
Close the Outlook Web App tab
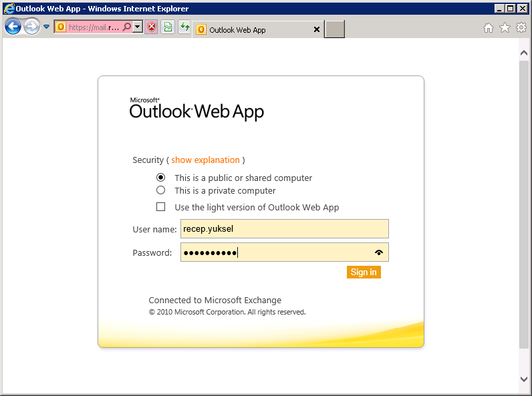(x=317, y=29)
